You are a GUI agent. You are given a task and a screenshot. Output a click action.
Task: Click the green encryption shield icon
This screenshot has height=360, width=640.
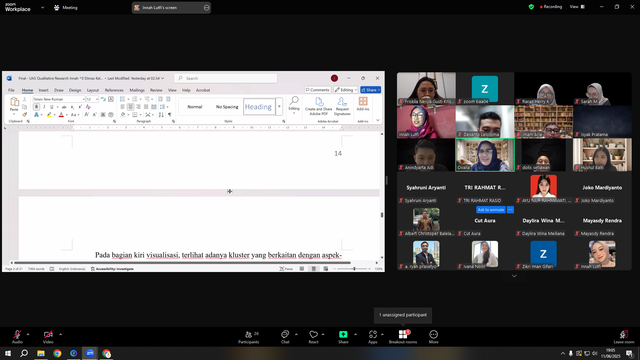tap(531, 7)
